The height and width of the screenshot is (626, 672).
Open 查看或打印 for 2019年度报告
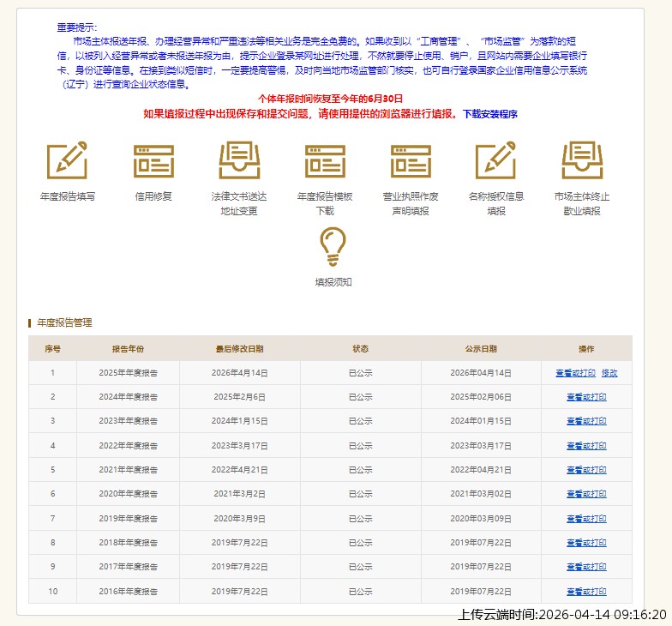point(586,519)
